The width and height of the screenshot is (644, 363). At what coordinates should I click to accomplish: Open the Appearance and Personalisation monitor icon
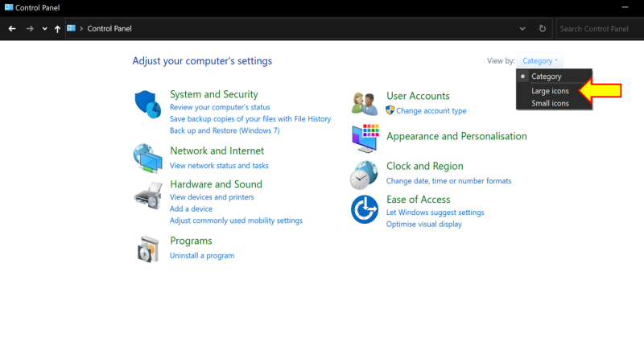(365, 138)
